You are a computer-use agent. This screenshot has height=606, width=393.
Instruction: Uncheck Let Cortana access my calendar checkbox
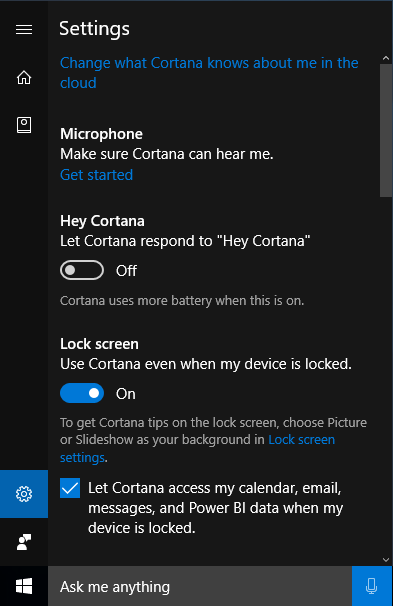point(70,488)
